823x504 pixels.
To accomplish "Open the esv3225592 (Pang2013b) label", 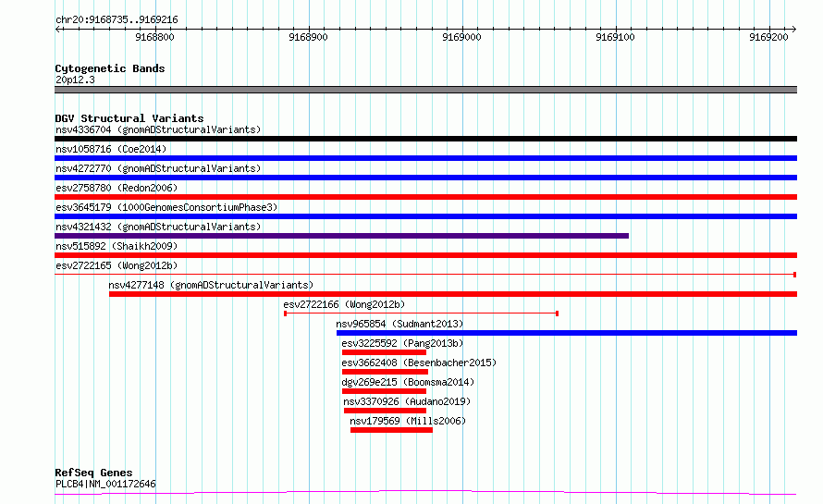I will point(402,343).
